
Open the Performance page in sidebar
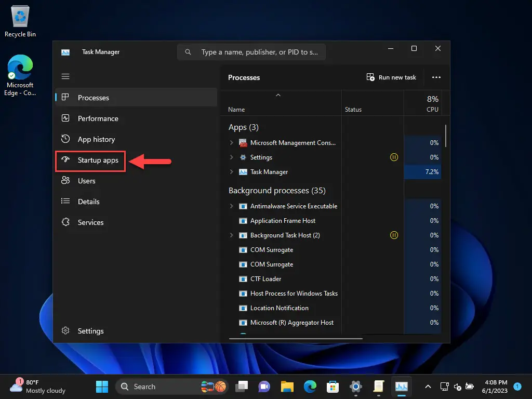click(136, 118)
